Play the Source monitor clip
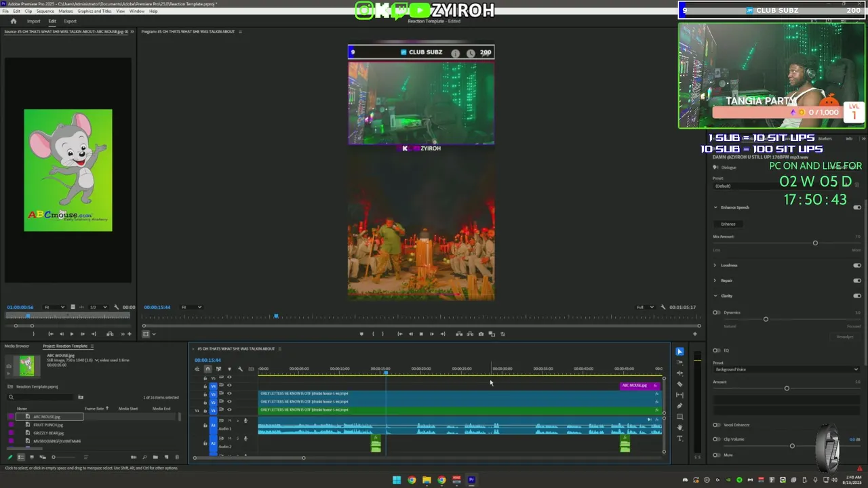 coord(71,333)
